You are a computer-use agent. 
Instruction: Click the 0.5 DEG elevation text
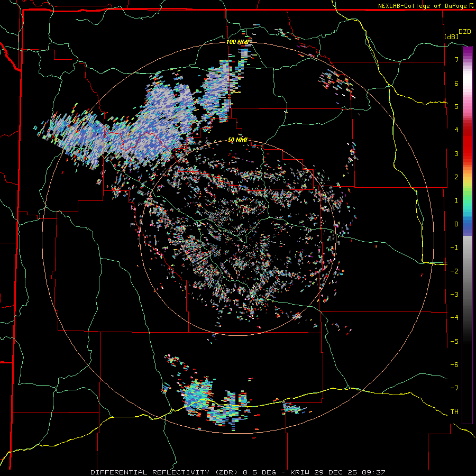(x=259, y=472)
